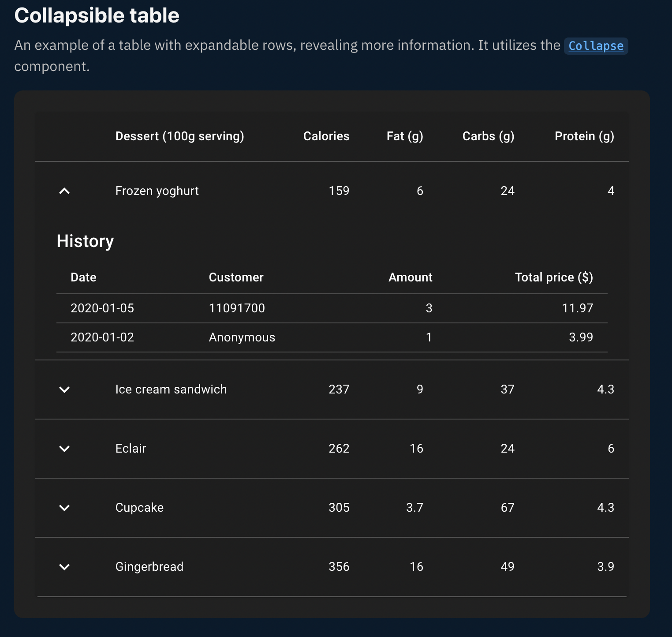Collapse the Frozen yoghurt row
Viewport: 672px width, 637px height.
(x=64, y=191)
